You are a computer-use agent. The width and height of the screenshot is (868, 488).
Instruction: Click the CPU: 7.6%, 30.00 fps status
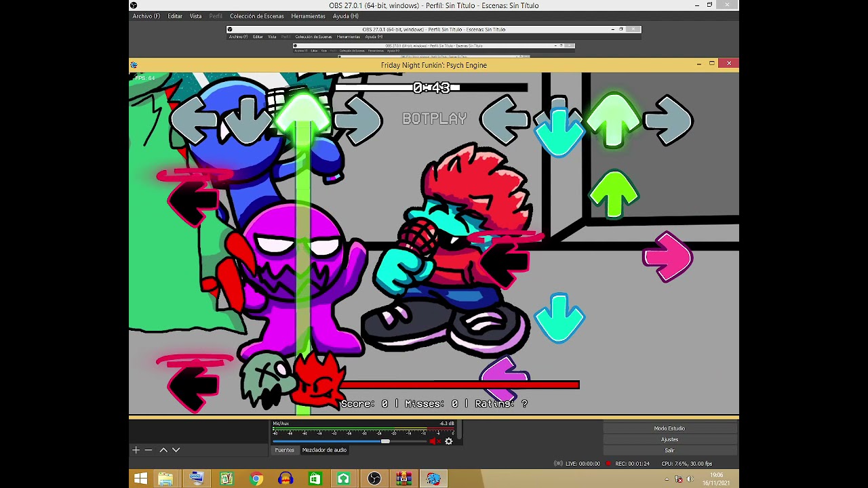687,464
